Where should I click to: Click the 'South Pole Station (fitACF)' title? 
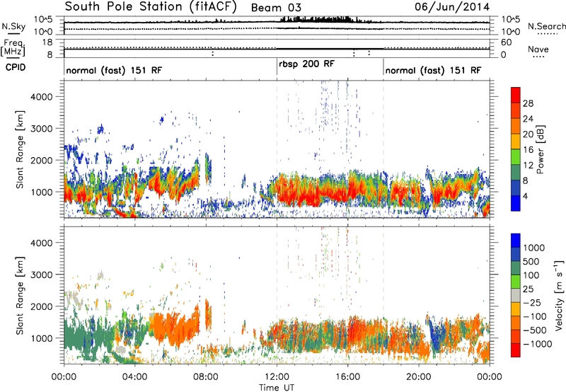tap(151, 7)
